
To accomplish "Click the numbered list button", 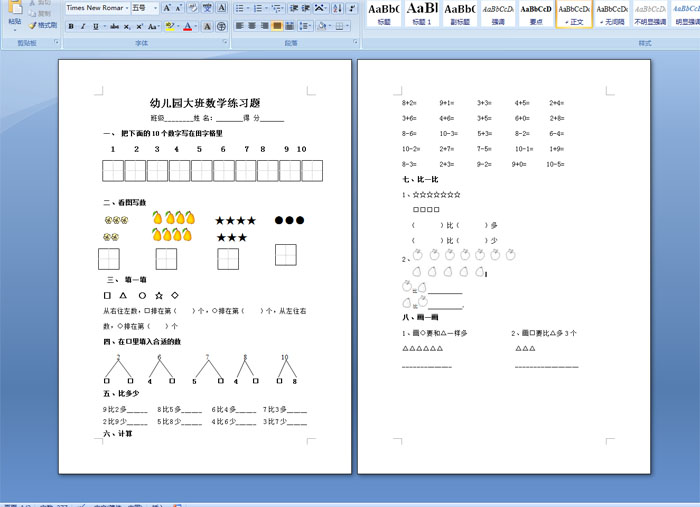I will [258, 8].
